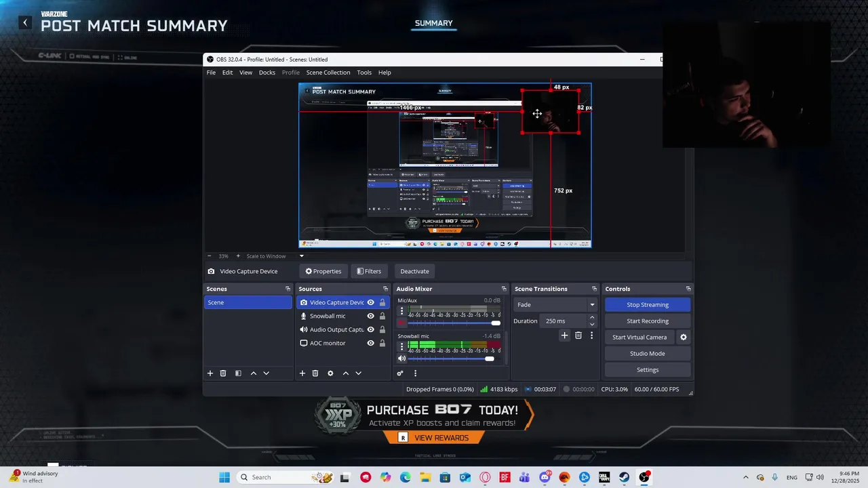
Task: Hide the AOC monitor source
Action: tap(371, 343)
